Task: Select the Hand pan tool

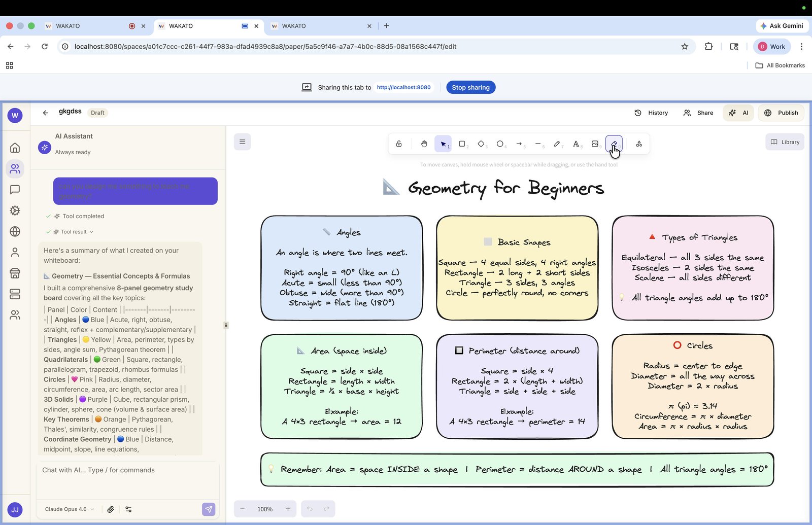Action: [x=424, y=144]
